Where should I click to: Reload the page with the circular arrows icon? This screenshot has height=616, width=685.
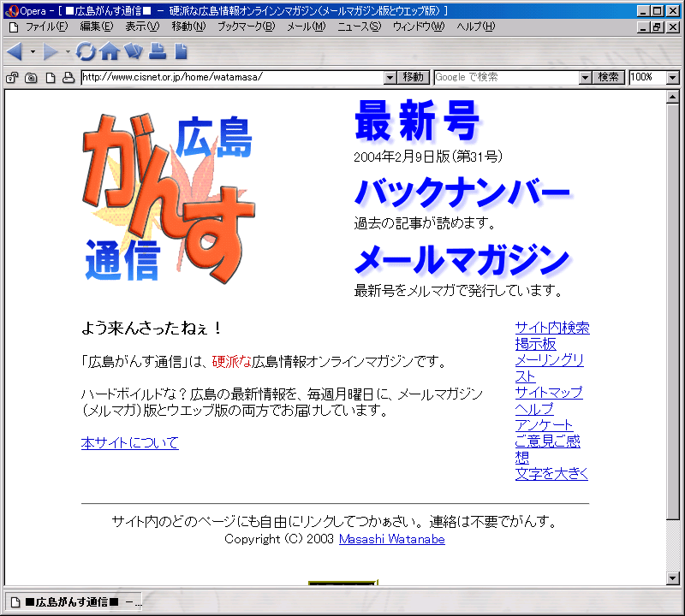[x=86, y=51]
